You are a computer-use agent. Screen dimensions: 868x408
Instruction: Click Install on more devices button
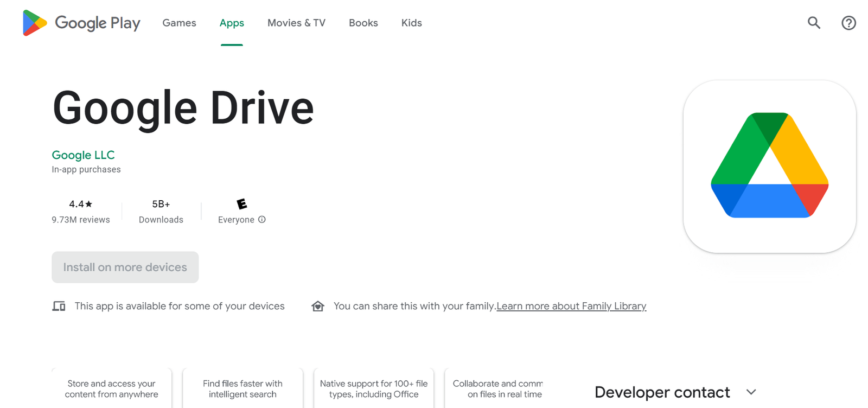pyautogui.click(x=125, y=267)
